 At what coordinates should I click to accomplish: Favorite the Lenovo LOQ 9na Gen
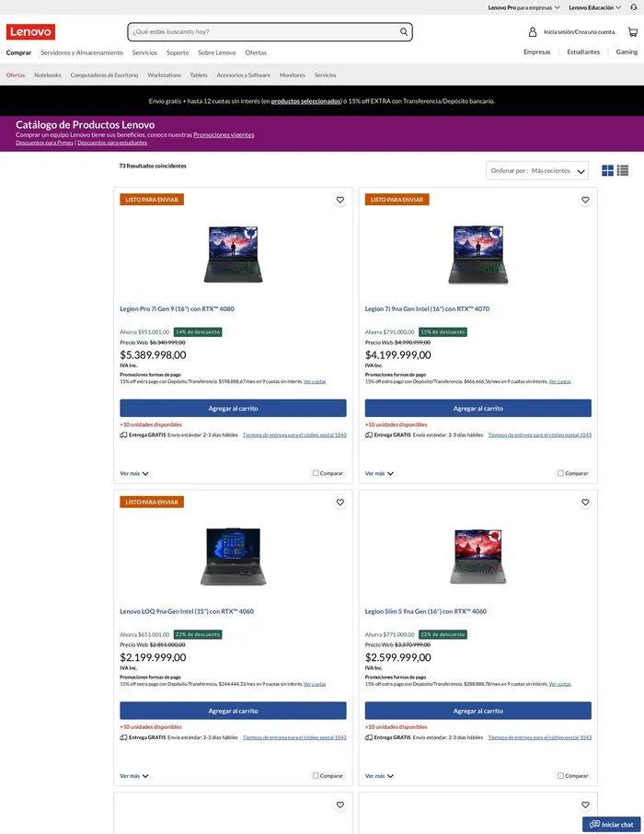click(339, 502)
